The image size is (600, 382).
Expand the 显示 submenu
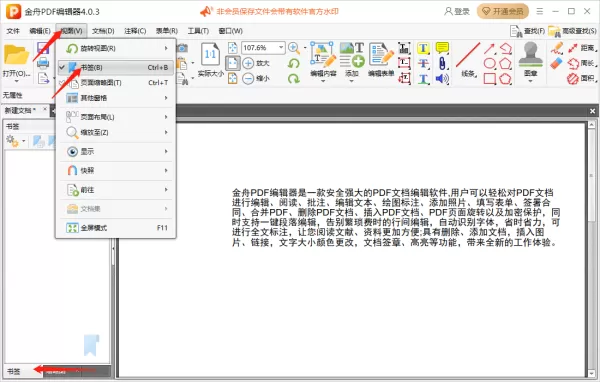pyautogui.click(x=116, y=152)
